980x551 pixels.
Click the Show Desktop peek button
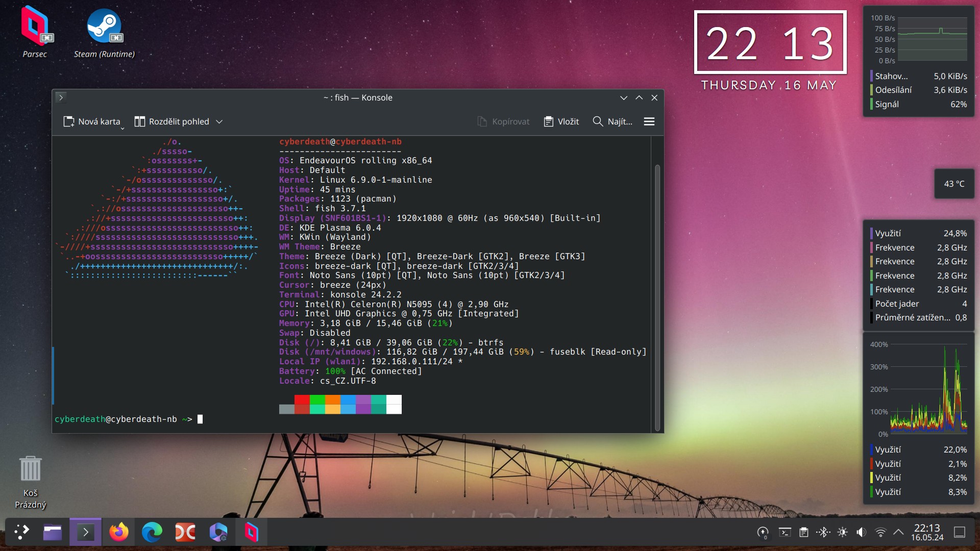pyautogui.click(x=959, y=532)
